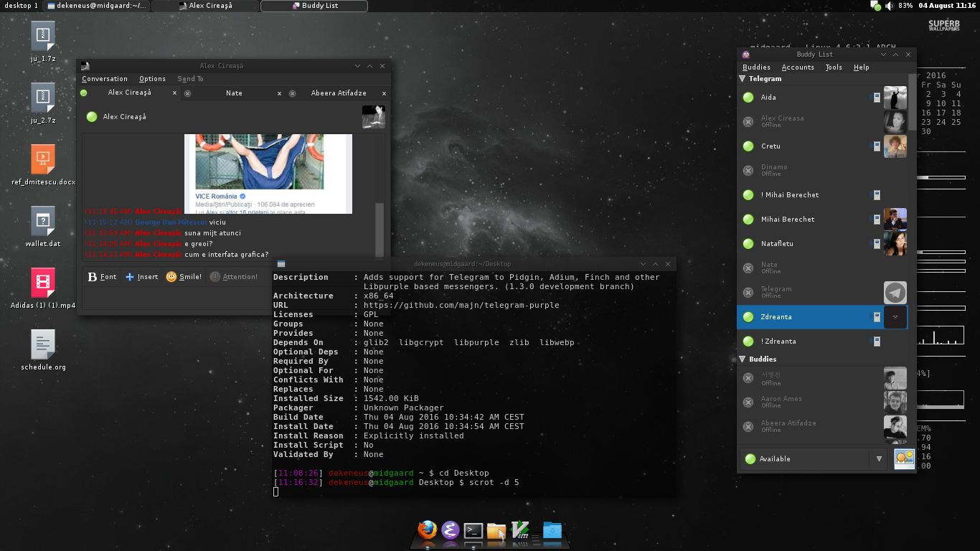Click the Insert plus icon
The height and width of the screenshot is (551, 980).
130,277
